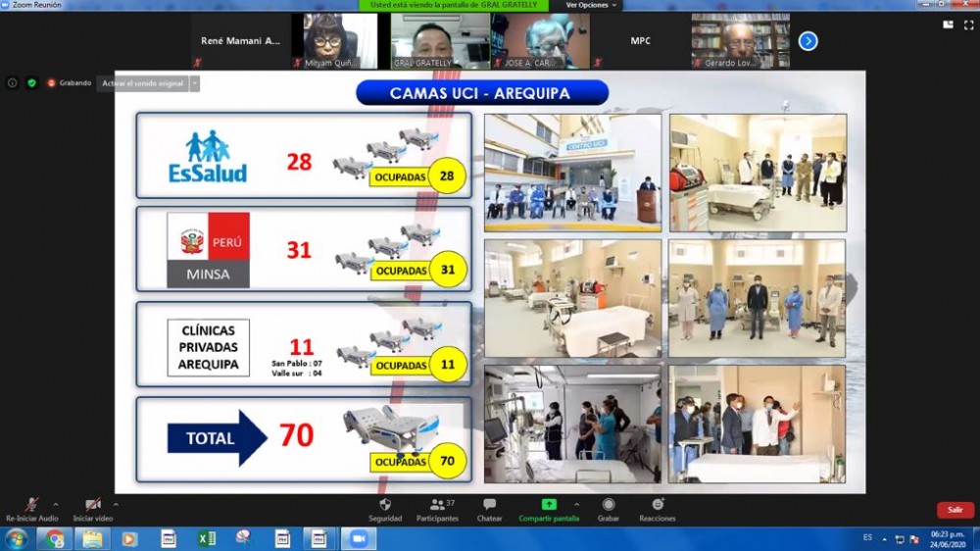Screen dimensions: 980x551
Task: Open the Ver Opciones menu
Action: point(592,5)
